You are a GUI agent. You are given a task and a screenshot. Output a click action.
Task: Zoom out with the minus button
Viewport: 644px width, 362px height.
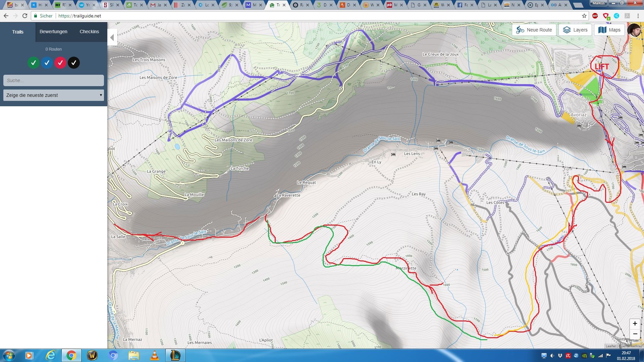point(635,334)
